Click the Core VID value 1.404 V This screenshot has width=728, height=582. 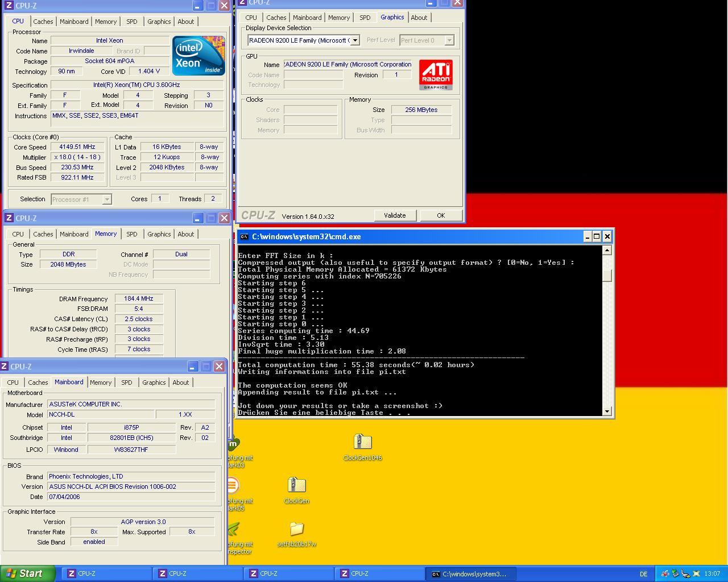(149, 71)
